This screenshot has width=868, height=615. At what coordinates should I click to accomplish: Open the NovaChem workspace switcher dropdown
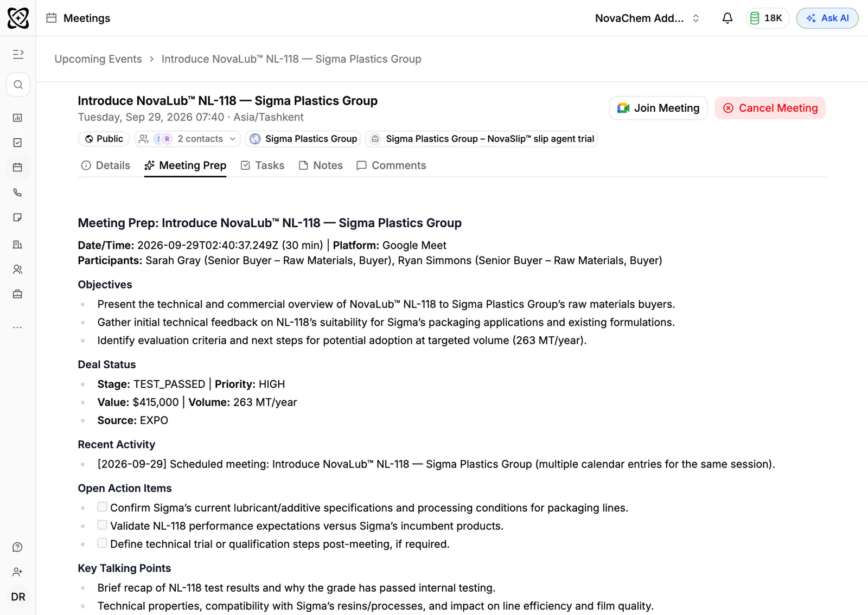coord(647,18)
